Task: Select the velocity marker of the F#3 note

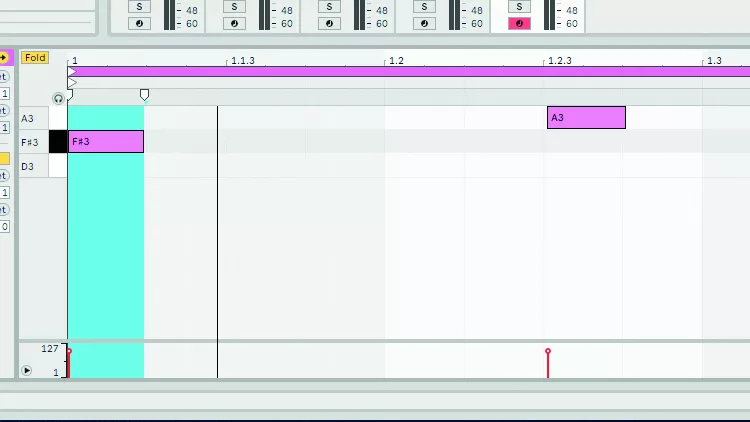Action: [x=68, y=352]
